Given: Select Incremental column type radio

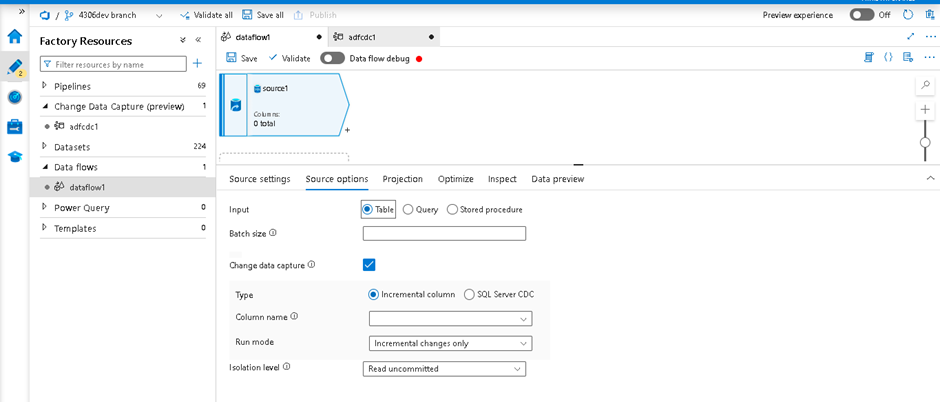Looking at the screenshot, I should click(373, 294).
